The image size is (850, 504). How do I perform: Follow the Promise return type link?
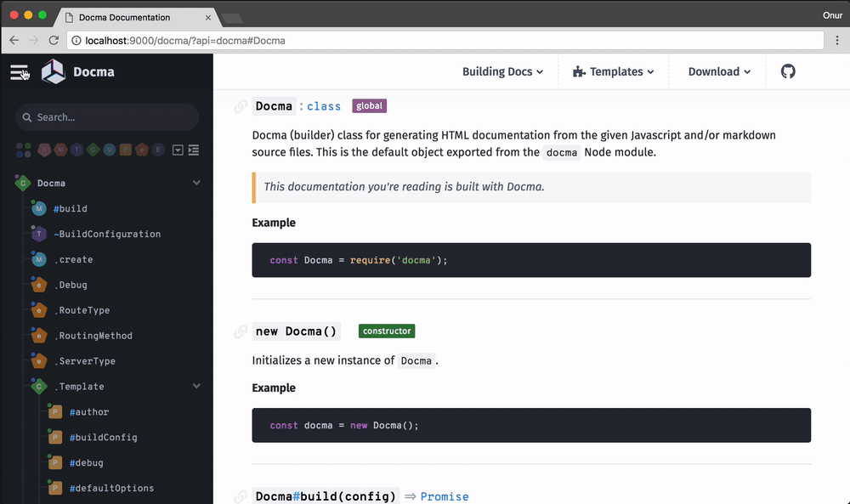tap(445, 496)
